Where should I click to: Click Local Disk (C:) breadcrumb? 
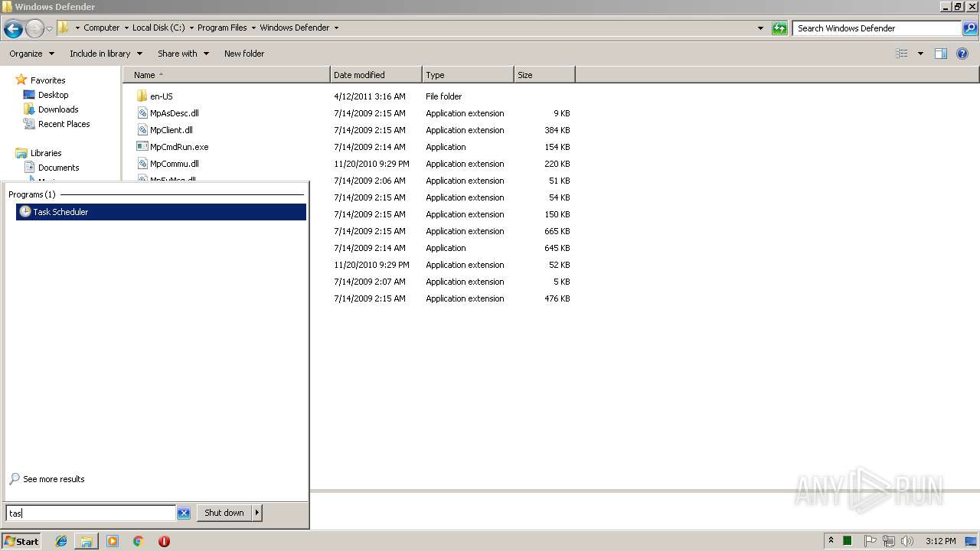[x=158, y=28]
